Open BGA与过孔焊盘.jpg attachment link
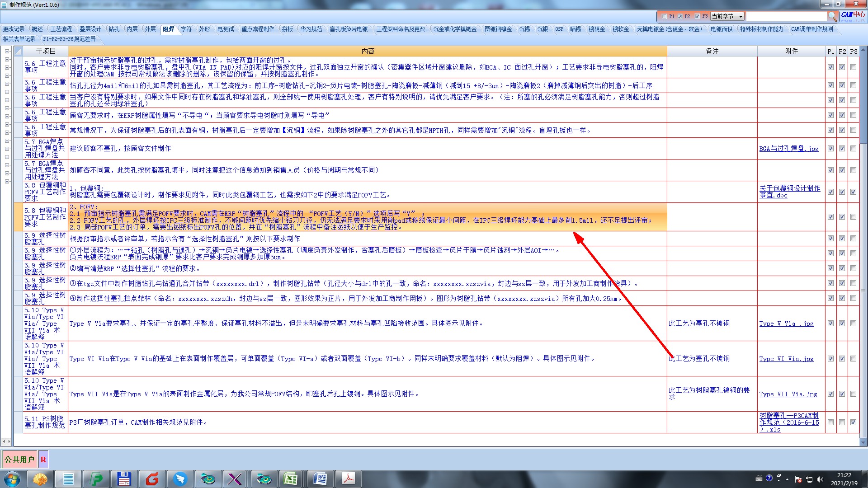The height and width of the screenshot is (488, 868). pyautogui.click(x=789, y=149)
